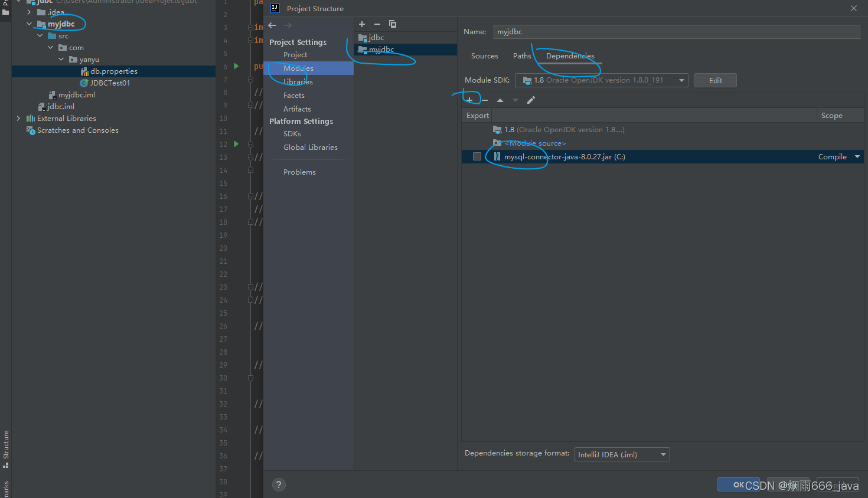Image resolution: width=868 pixels, height=498 pixels.
Task: Select Modules in Project Settings
Action: point(308,68)
